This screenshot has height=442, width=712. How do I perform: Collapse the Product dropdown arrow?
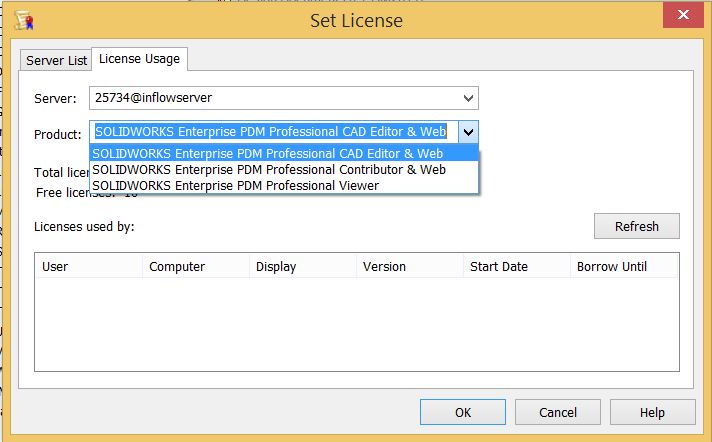[468, 133]
